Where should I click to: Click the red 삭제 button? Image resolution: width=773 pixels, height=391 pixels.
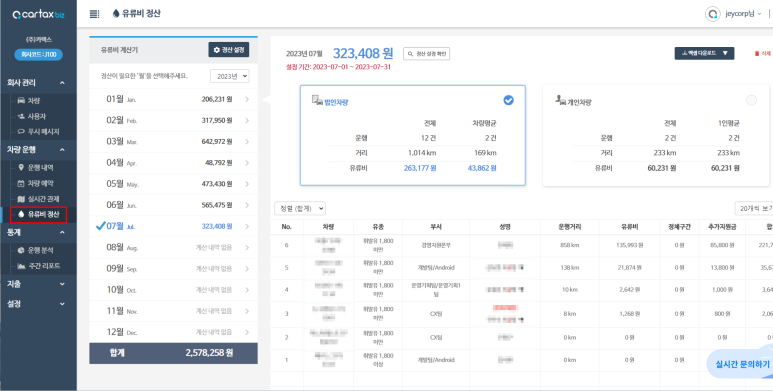pos(763,53)
